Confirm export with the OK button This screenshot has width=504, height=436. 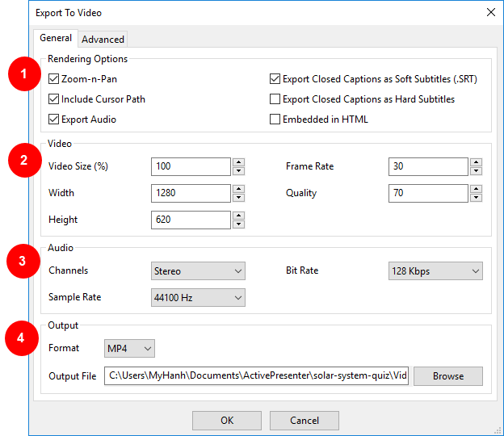point(227,421)
